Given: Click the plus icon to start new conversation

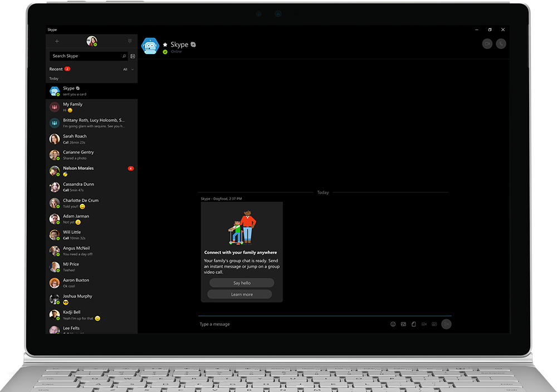Looking at the screenshot, I should coord(57,41).
